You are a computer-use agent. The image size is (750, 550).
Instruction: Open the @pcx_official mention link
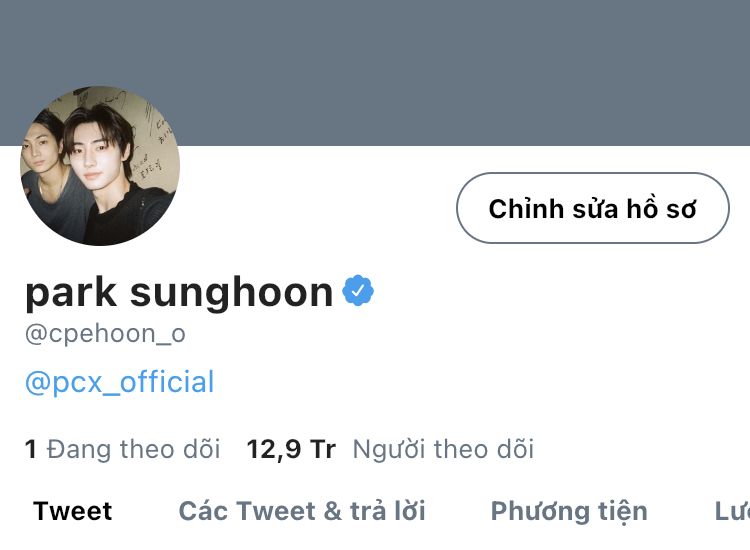(120, 382)
